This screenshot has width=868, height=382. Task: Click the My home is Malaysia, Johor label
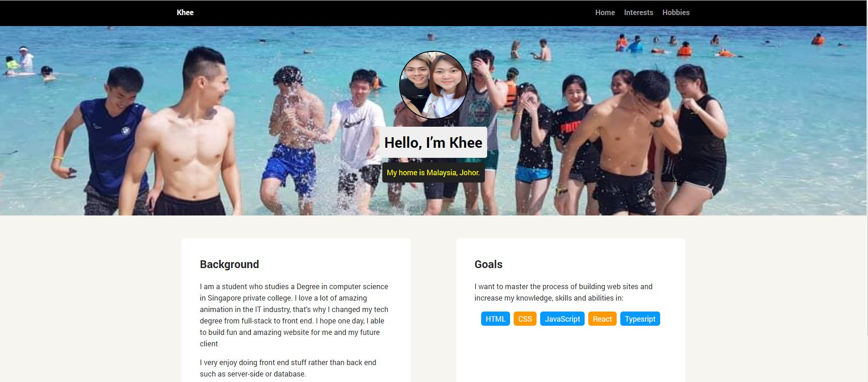(x=433, y=172)
